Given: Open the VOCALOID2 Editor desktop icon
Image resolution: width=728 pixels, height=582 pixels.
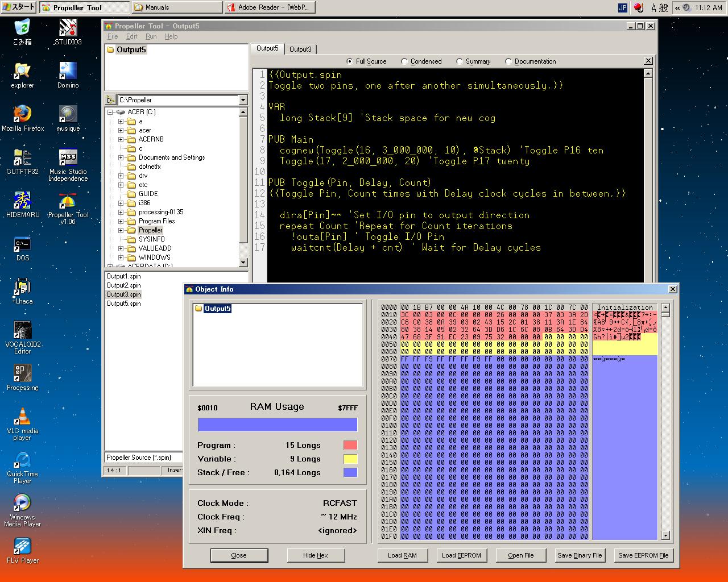Looking at the screenshot, I should coord(22,331).
